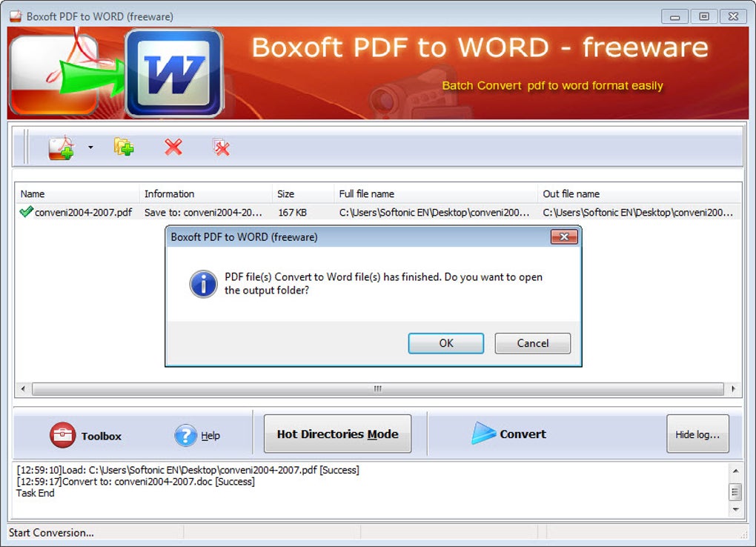
Task: Maximize the Boxoft PDF to WORD window
Action: click(x=704, y=16)
